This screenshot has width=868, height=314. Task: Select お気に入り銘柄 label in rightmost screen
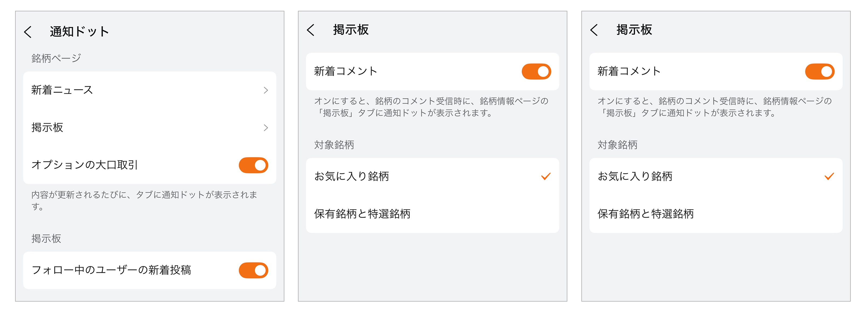pos(635,176)
